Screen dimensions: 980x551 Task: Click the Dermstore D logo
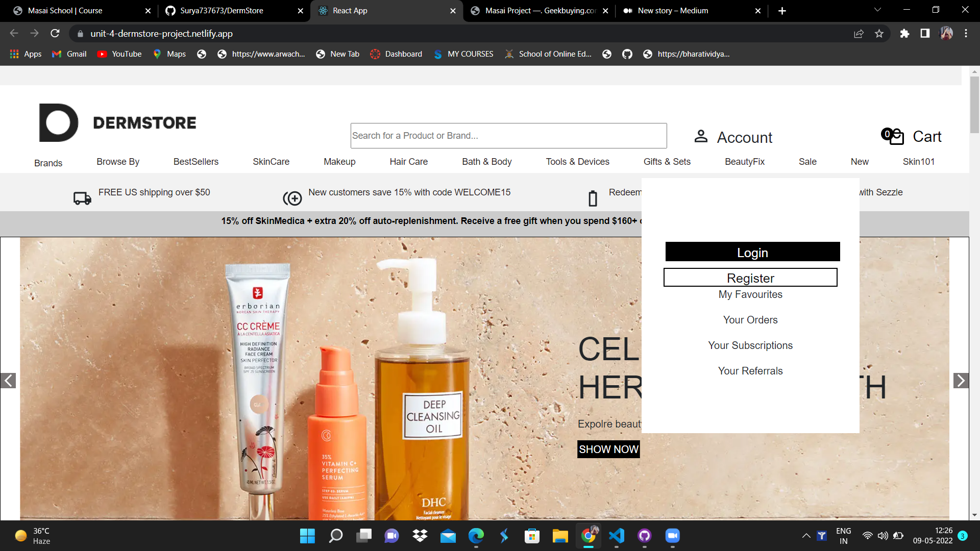pyautogui.click(x=59, y=122)
